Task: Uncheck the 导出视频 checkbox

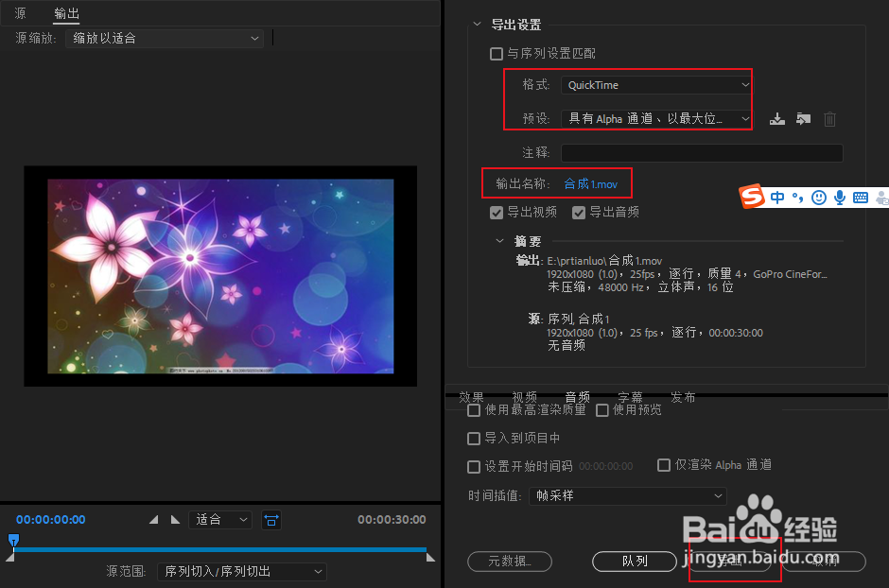Action: pos(497,212)
